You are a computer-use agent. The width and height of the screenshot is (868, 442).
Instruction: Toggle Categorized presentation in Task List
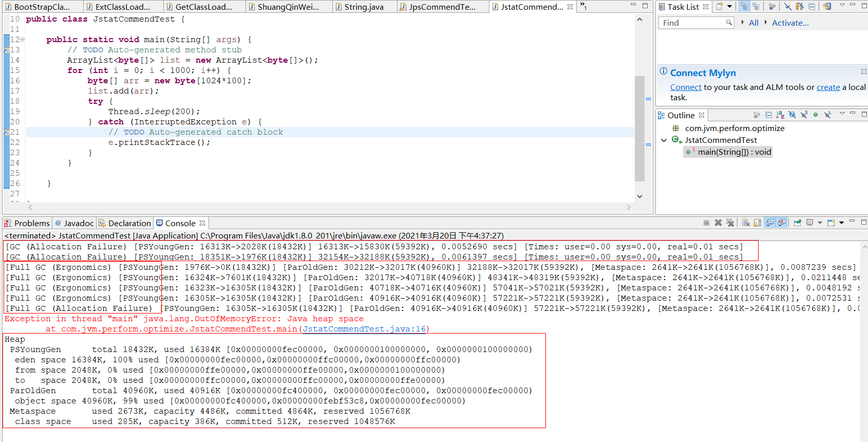pos(745,7)
